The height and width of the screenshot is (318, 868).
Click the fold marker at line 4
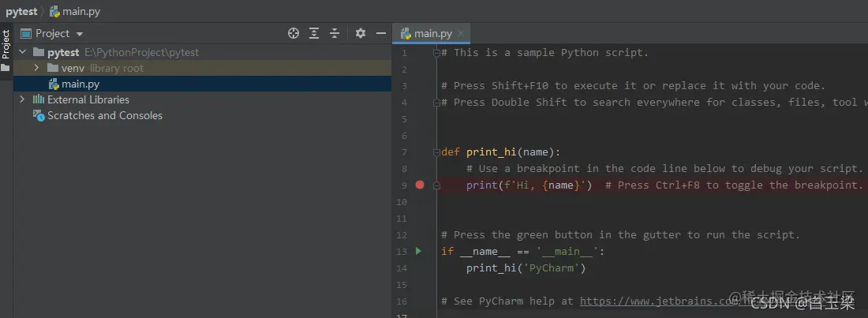436,102
